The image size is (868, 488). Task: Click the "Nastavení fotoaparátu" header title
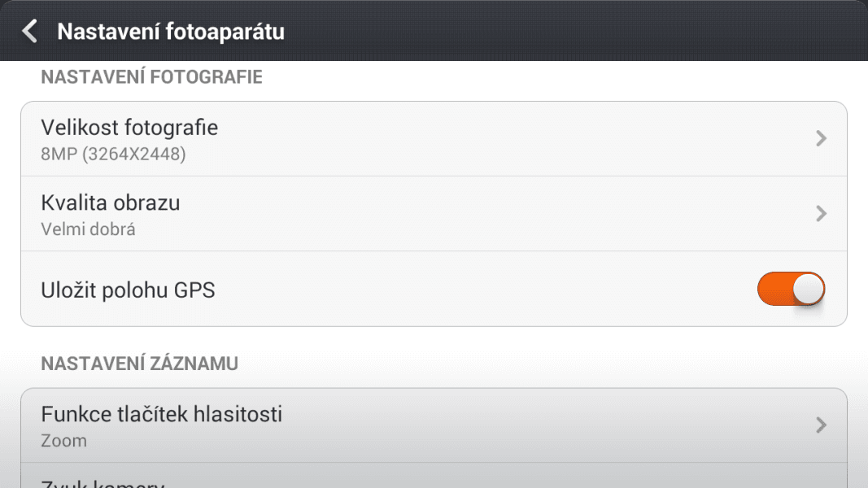(x=171, y=32)
